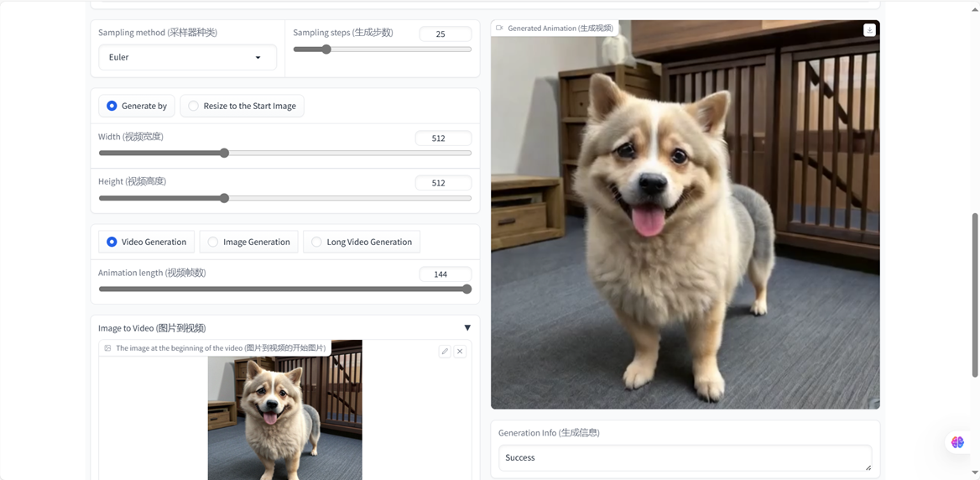This screenshot has width=980, height=480.
Task: Click the Height label text
Action: pos(132,181)
